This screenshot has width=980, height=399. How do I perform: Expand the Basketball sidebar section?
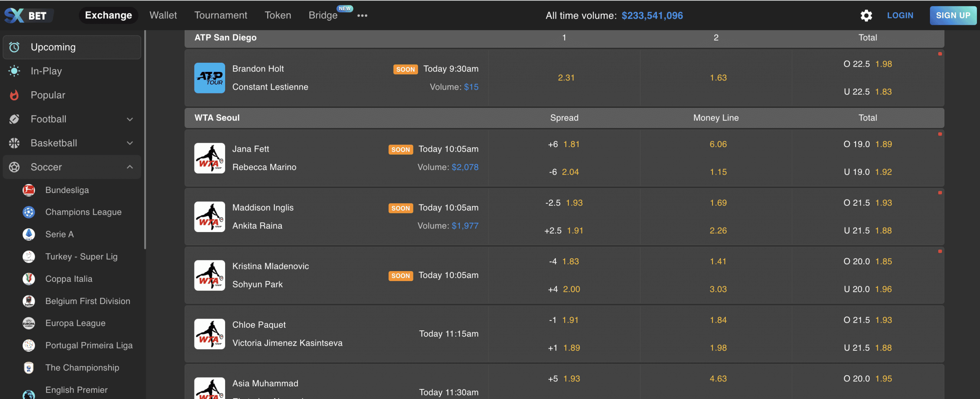[130, 143]
